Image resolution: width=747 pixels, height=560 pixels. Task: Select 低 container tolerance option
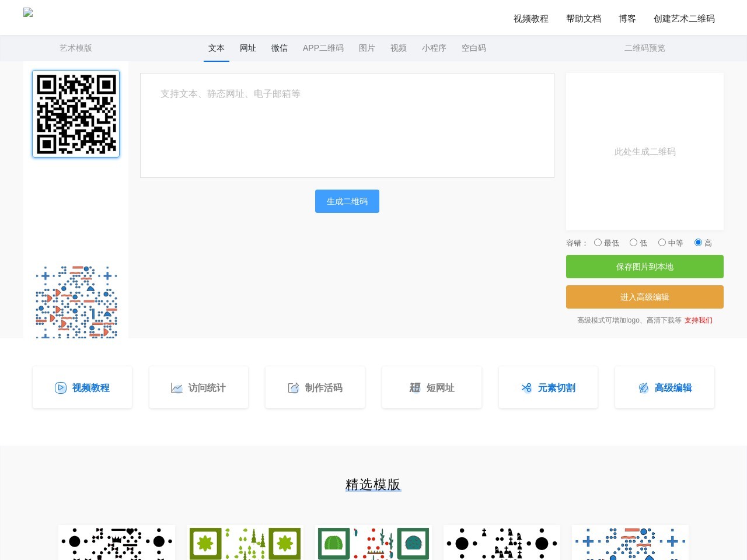[x=633, y=242]
